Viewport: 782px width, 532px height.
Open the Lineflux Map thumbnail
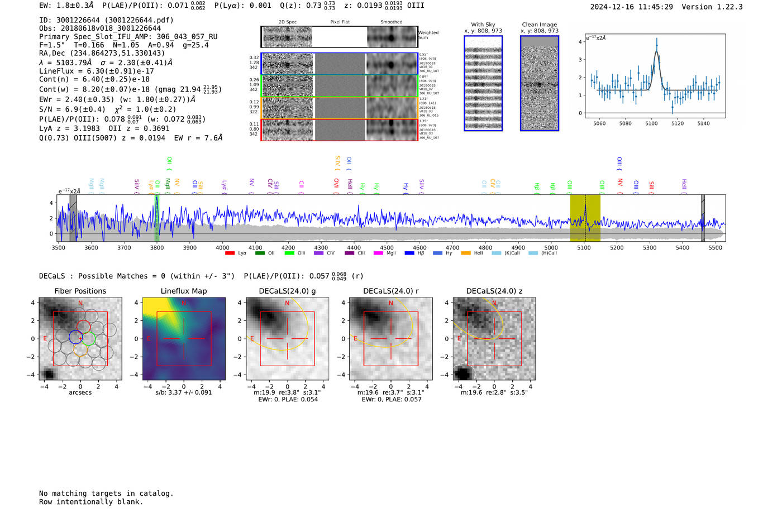(x=184, y=339)
